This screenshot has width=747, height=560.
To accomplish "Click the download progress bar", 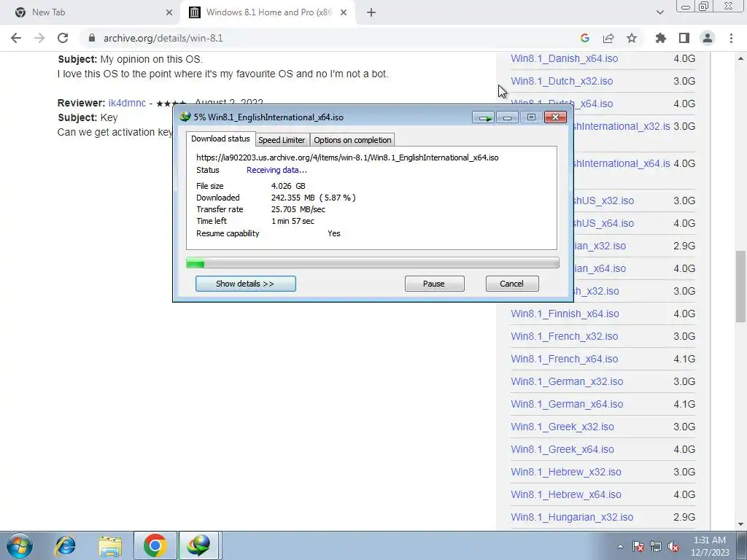I will [373, 262].
